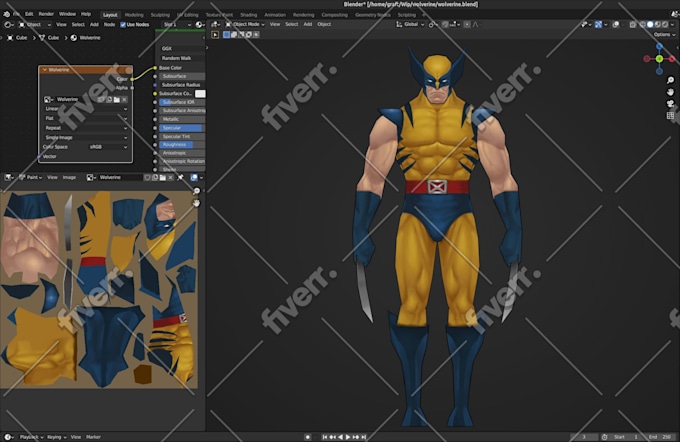Screen dimensions: 680x442
Task: Switch perspective/orthographic grid icon in viewport
Action: [x=670, y=115]
